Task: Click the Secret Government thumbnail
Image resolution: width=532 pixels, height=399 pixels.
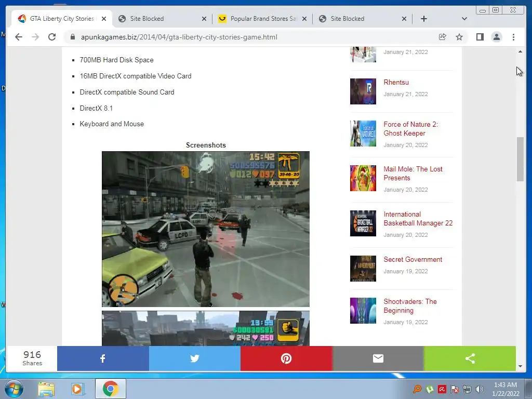Action: click(363, 269)
